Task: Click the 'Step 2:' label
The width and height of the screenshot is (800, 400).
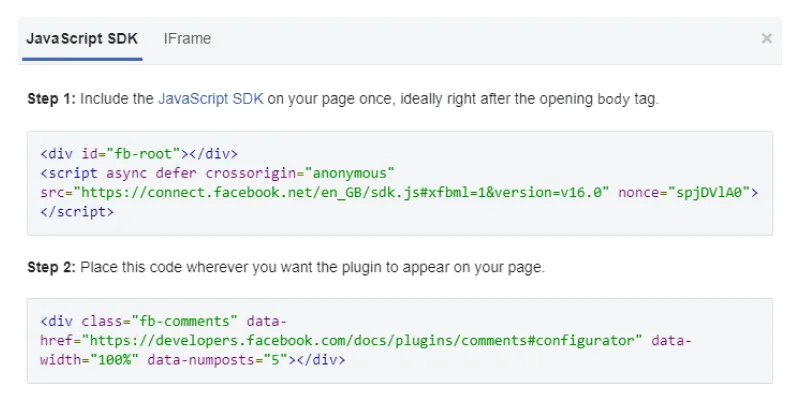Action: coord(52,267)
